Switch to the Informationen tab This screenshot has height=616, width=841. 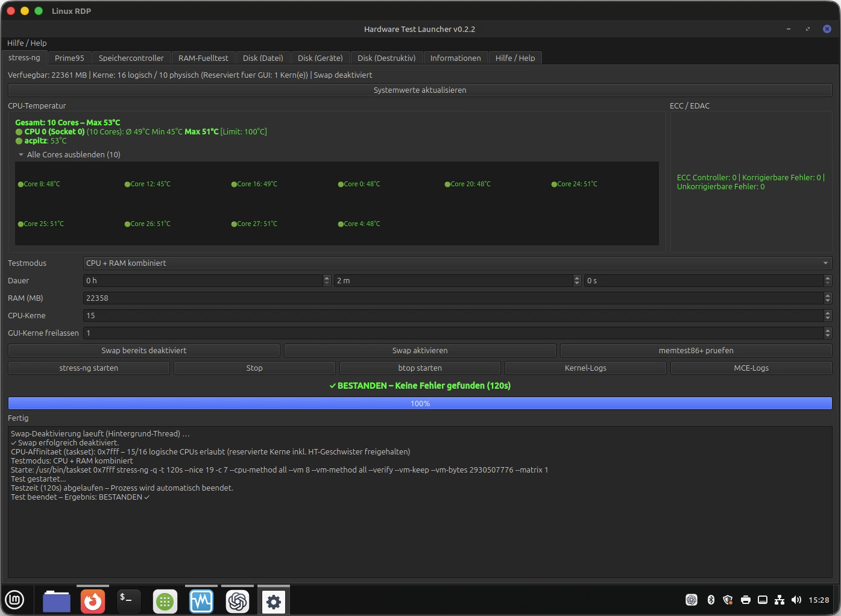456,58
